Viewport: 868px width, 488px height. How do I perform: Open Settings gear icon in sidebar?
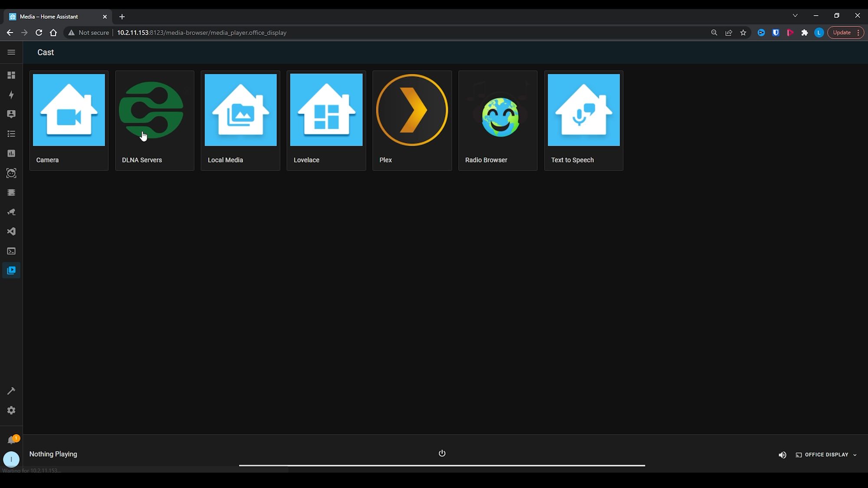pyautogui.click(x=11, y=410)
